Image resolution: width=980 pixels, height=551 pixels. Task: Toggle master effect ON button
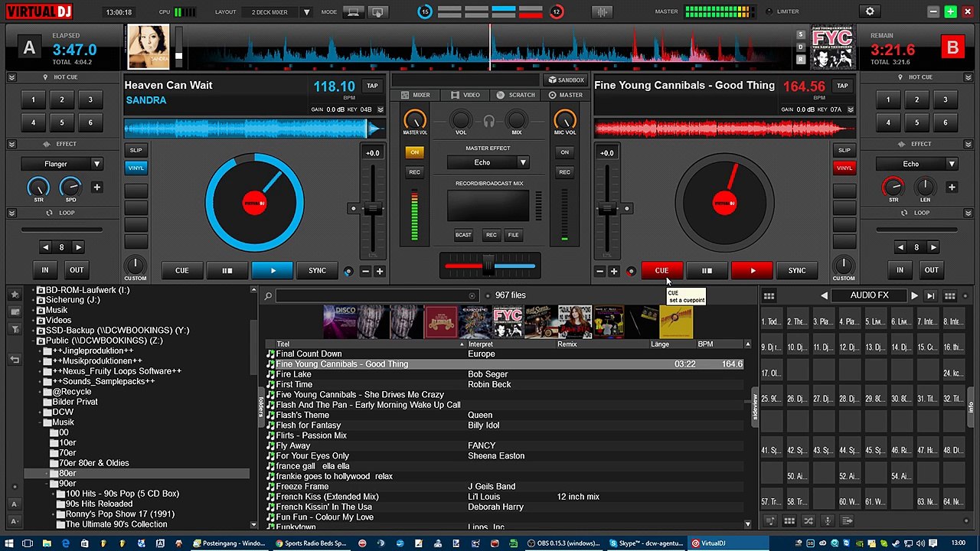[414, 152]
